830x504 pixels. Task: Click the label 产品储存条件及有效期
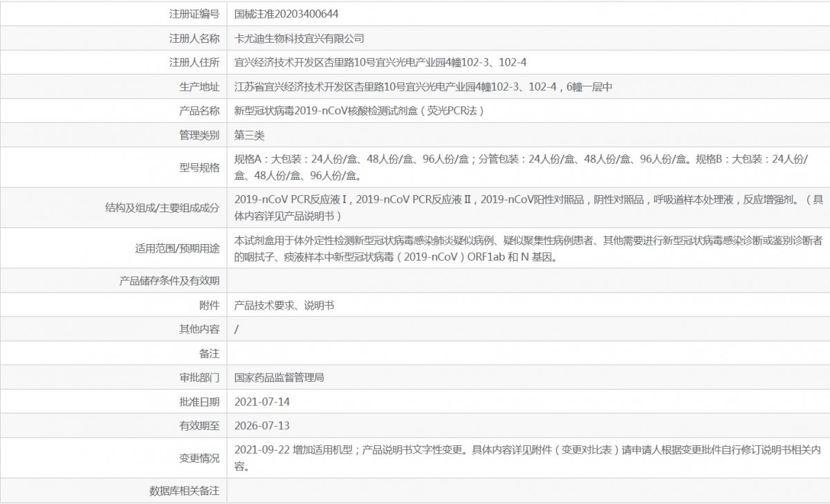(x=169, y=281)
